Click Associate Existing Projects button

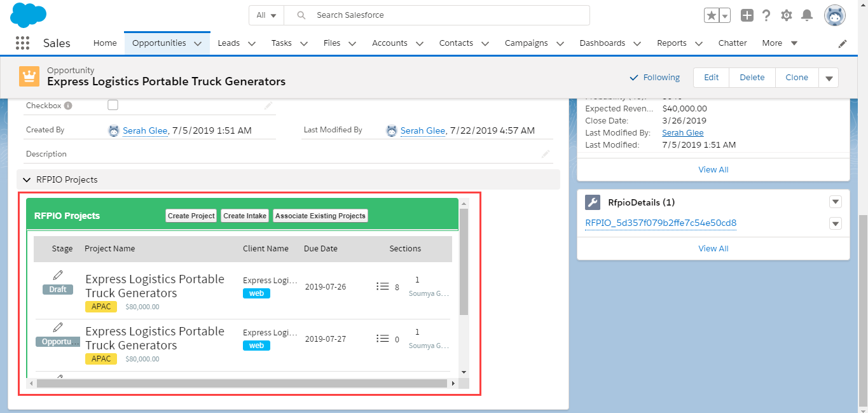[320, 216]
